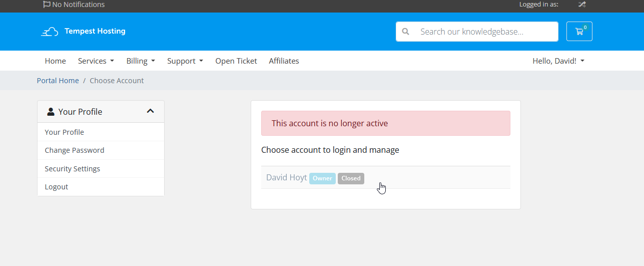Open the Support dropdown menu
644x266 pixels.
click(185, 61)
